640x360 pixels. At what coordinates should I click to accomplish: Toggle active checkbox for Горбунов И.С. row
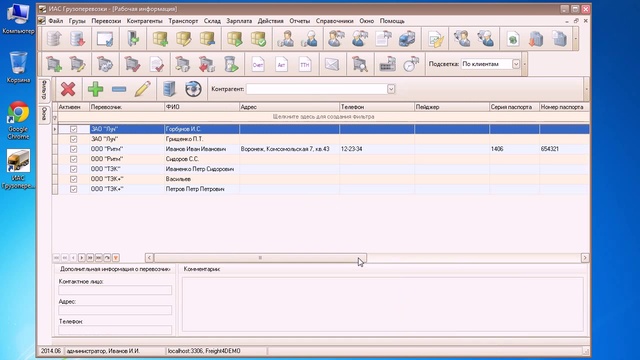[73, 129]
